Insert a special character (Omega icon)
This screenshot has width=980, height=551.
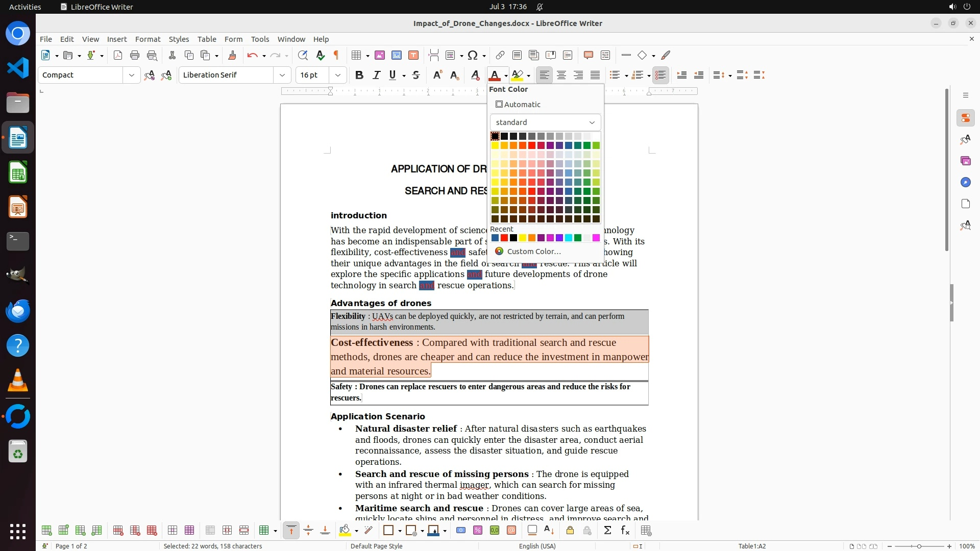click(473, 55)
